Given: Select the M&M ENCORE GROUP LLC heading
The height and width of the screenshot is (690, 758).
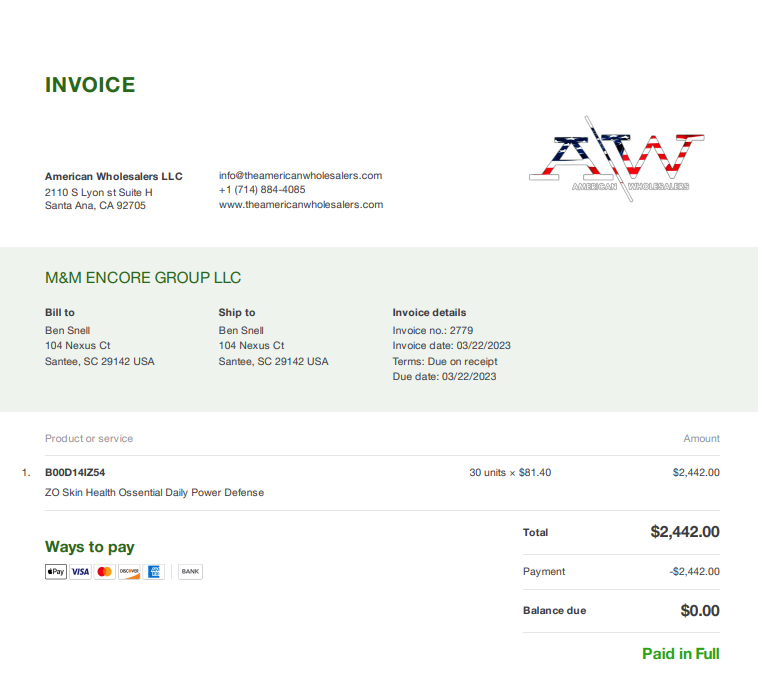Looking at the screenshot, I should tap(143, 278).
